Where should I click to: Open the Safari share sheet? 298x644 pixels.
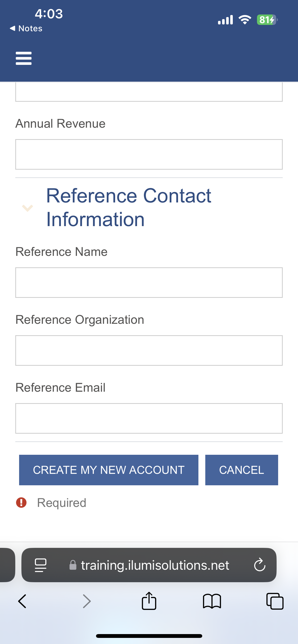pyautogui.click(x=149, y=601)
